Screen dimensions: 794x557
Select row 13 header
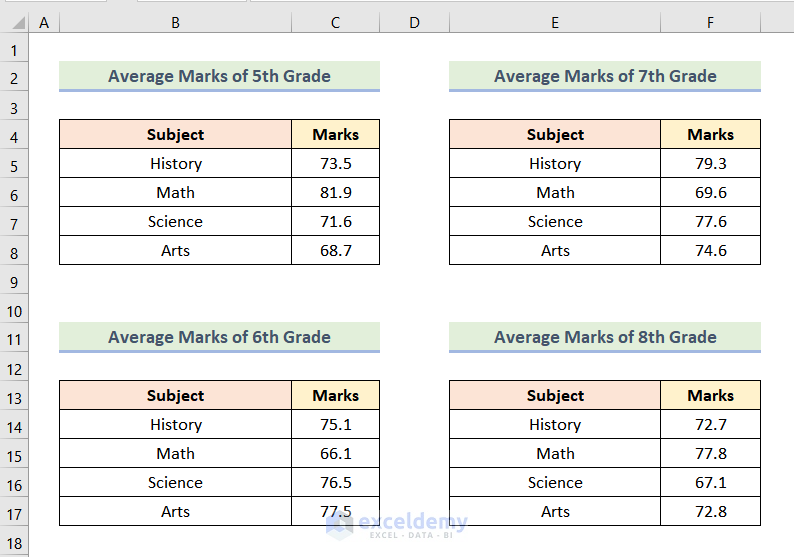15,396
